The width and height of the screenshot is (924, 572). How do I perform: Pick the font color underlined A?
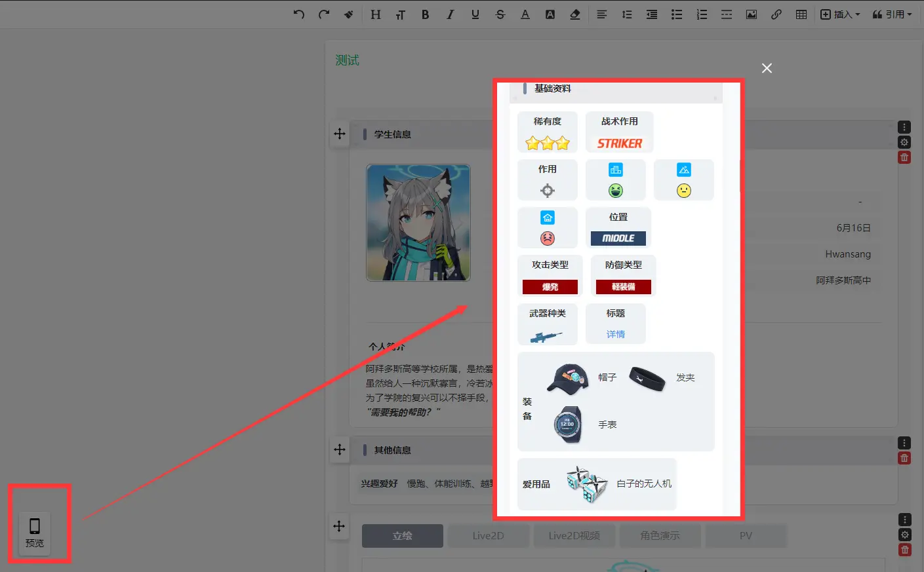point(525,14)
